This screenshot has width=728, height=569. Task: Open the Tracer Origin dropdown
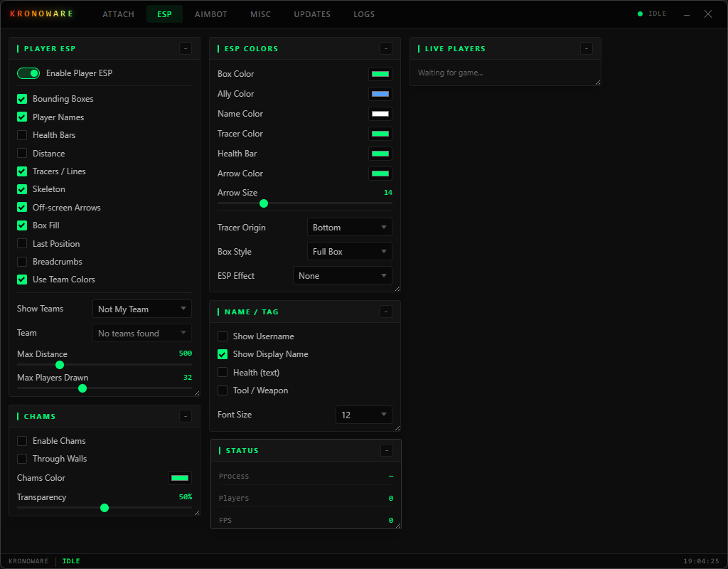(x=350, y=227)
